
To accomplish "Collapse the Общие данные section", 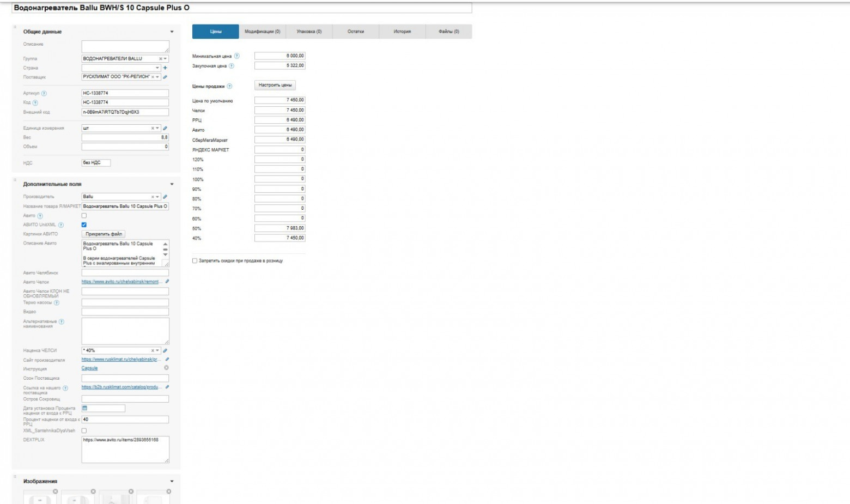I will 172,32.
